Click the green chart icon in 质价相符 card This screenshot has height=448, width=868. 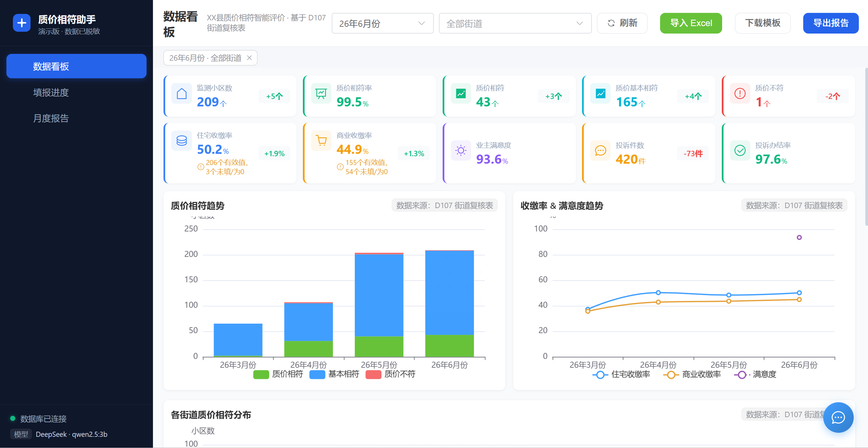(461, 94)
